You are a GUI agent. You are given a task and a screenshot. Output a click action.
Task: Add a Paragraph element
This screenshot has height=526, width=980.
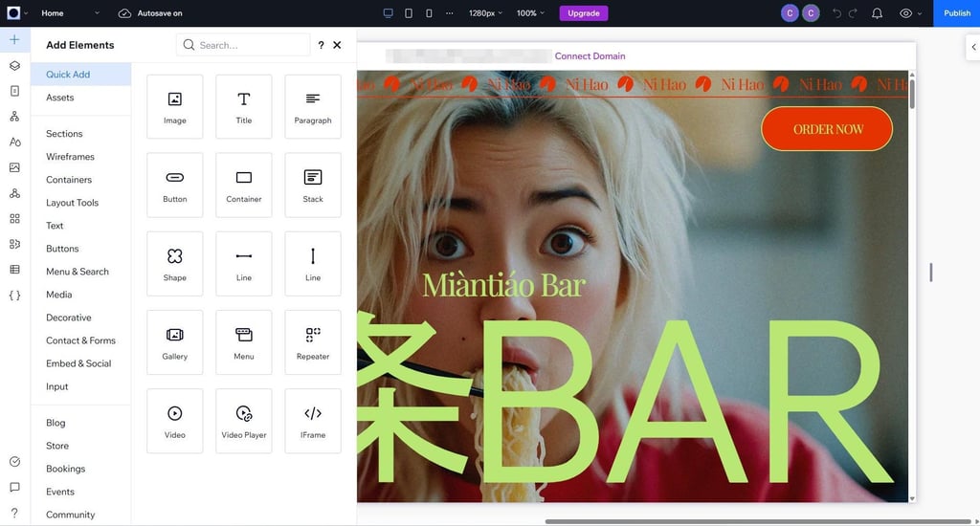tap(313, 107)
